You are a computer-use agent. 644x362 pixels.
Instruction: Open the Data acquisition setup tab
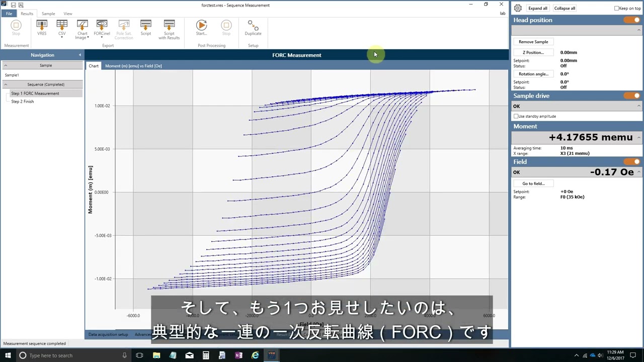[x=108, y=334]
